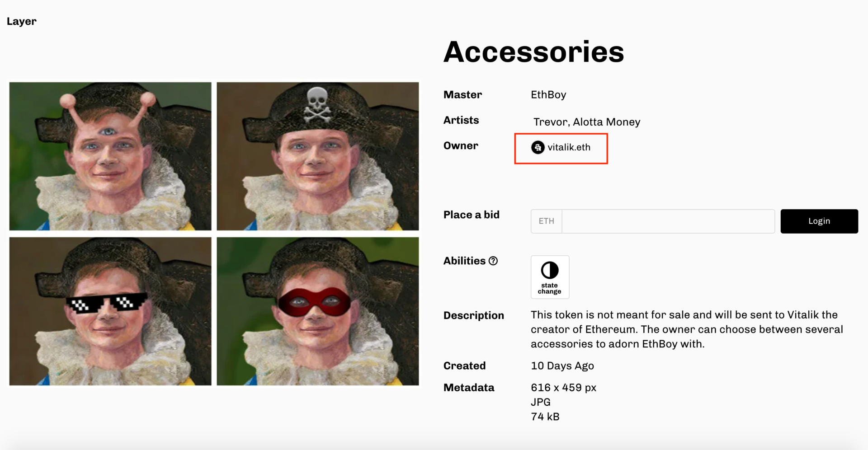Image resolution: width=868 pixels, height=450 pixels.
Task: Focus the ETH bid amount field
Action: click(668, 221)
